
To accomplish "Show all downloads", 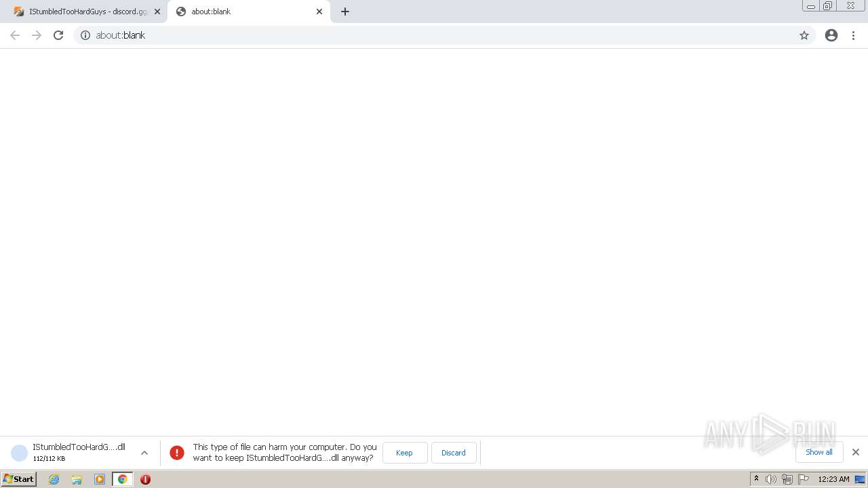I will [819, 452].
